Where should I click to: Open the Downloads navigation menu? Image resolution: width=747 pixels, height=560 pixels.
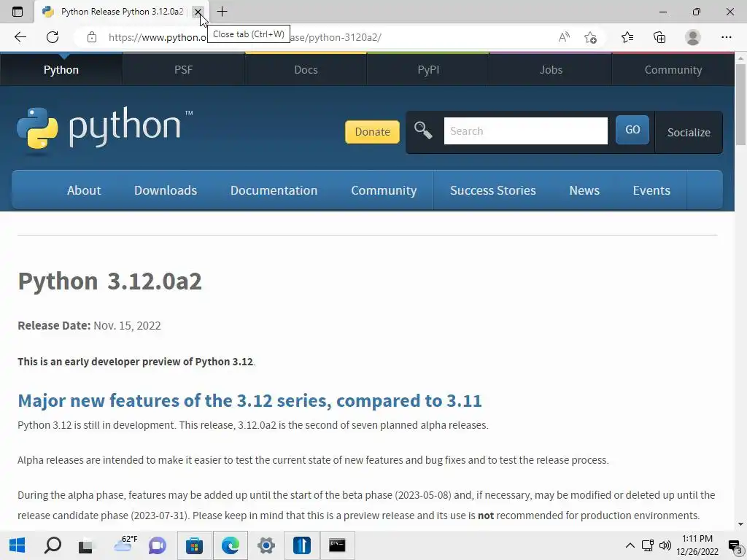pyautogui.click(x=166, y=190)
